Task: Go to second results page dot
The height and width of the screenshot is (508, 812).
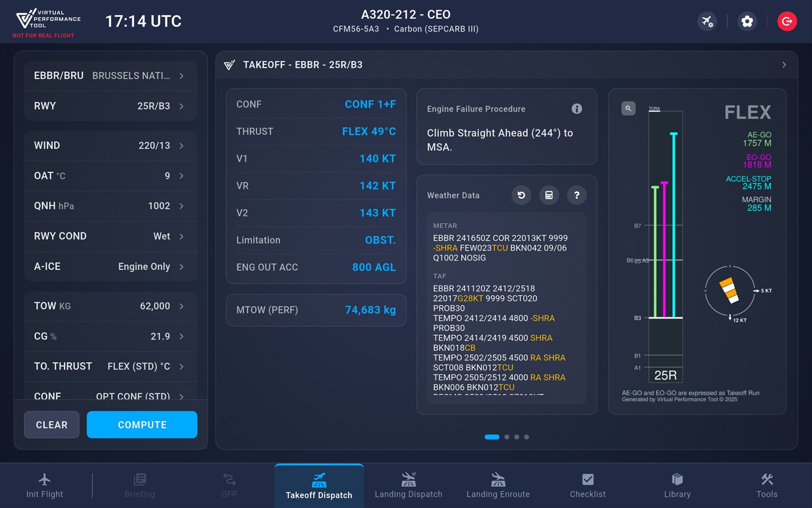Action: (506, 437)
